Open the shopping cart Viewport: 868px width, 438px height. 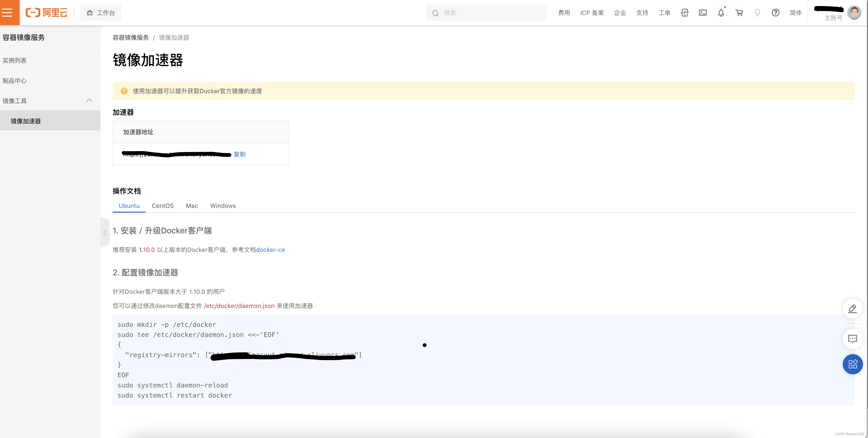[739, 13]
